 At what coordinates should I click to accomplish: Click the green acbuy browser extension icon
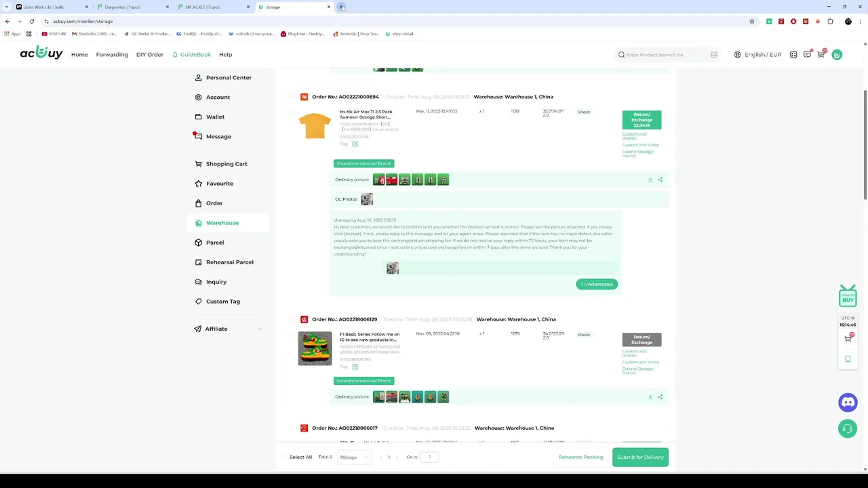point(769,21)
